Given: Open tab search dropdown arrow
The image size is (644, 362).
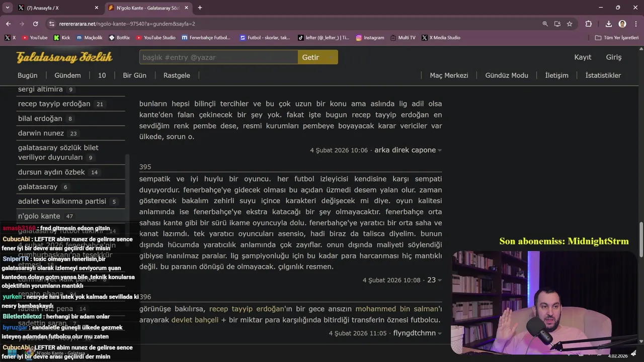Looking at the screenshot, I should 7,8.
